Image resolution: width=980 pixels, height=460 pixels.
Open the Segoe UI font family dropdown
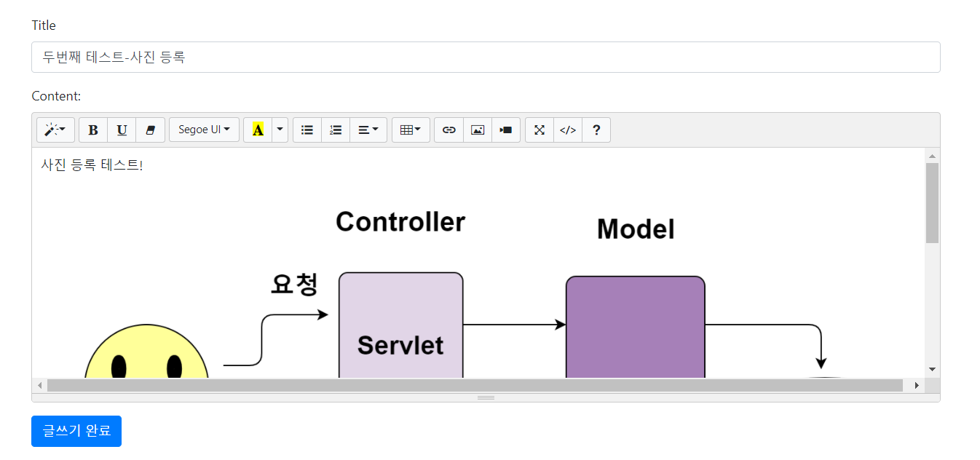pos(204,130)
